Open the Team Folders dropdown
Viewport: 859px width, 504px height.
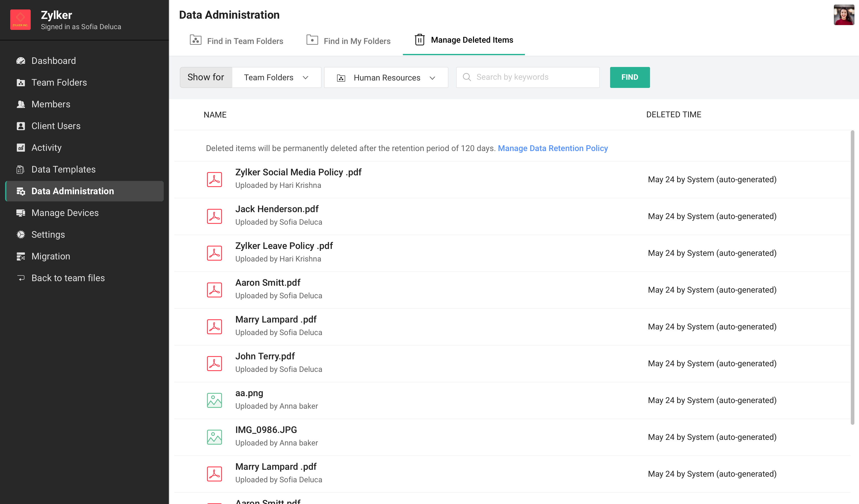click(276, 77)
